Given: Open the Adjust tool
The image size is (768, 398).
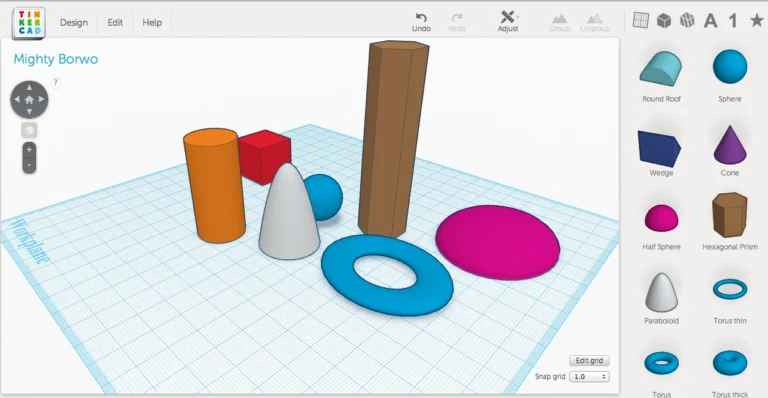Looking at the screenshot, I should click(508, 22).
